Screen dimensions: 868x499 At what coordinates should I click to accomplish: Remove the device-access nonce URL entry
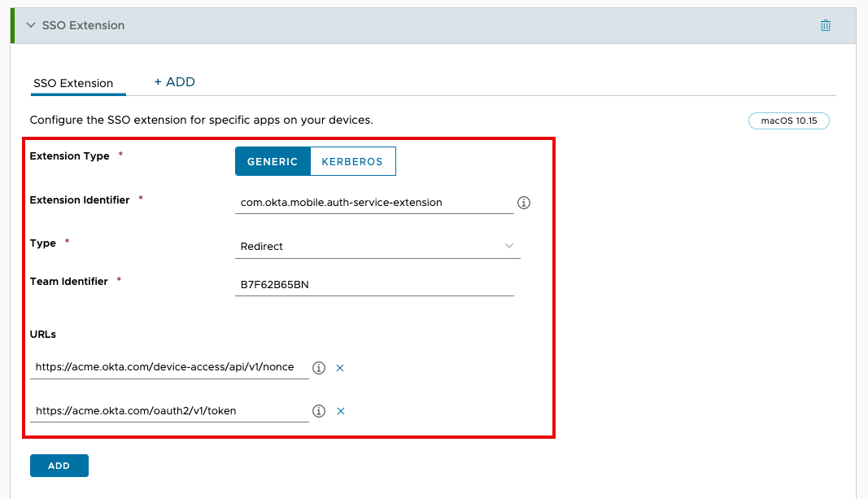click(x=340, y=367)
